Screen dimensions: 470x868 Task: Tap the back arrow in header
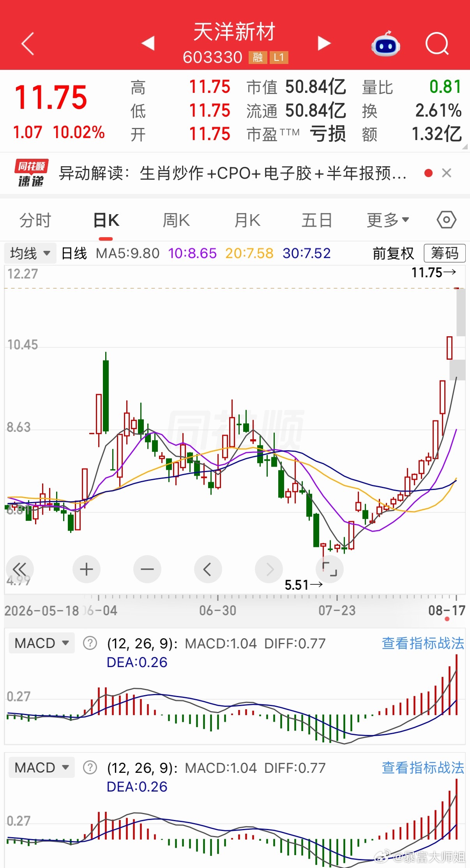[x=28, y=43]
